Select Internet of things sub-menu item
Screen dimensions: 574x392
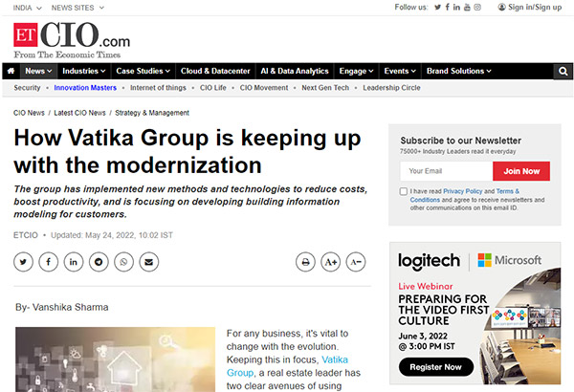coord(158,88)
